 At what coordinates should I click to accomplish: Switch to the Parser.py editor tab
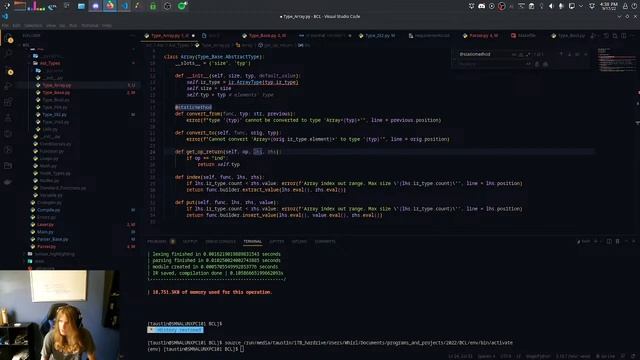point(483,36)
